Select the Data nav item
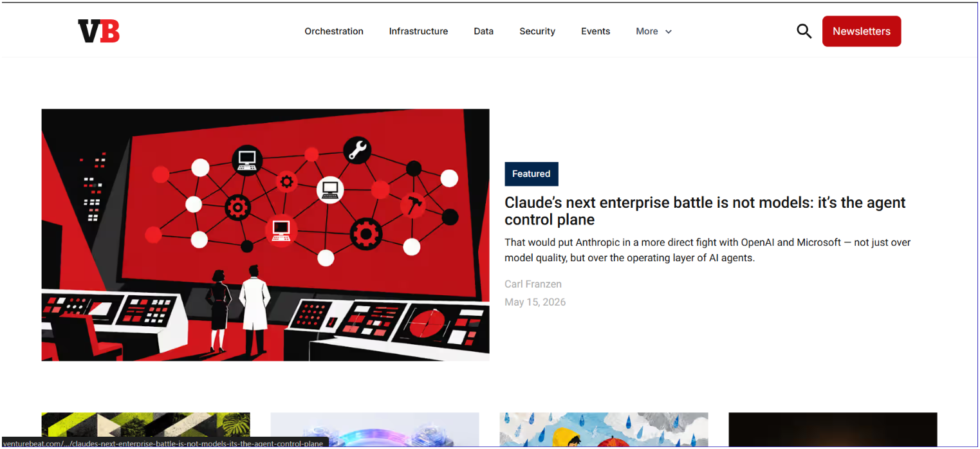The width and height of the screenshot is (980, 449). (x=484, y=31)
